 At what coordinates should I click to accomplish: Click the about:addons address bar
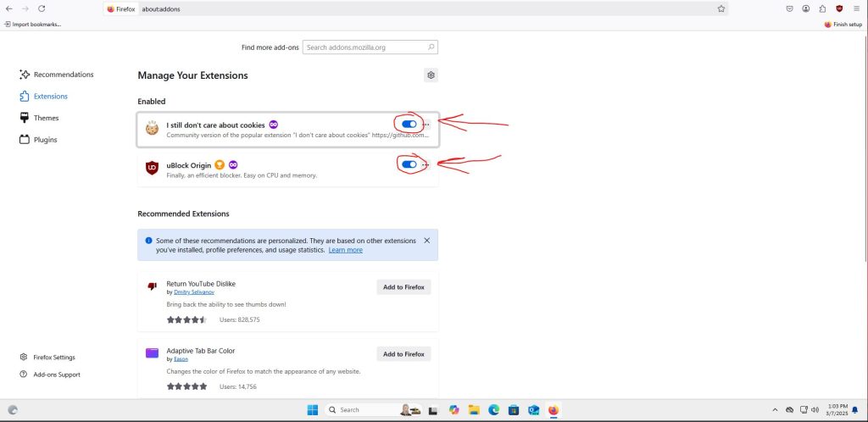tap(415, 8)
